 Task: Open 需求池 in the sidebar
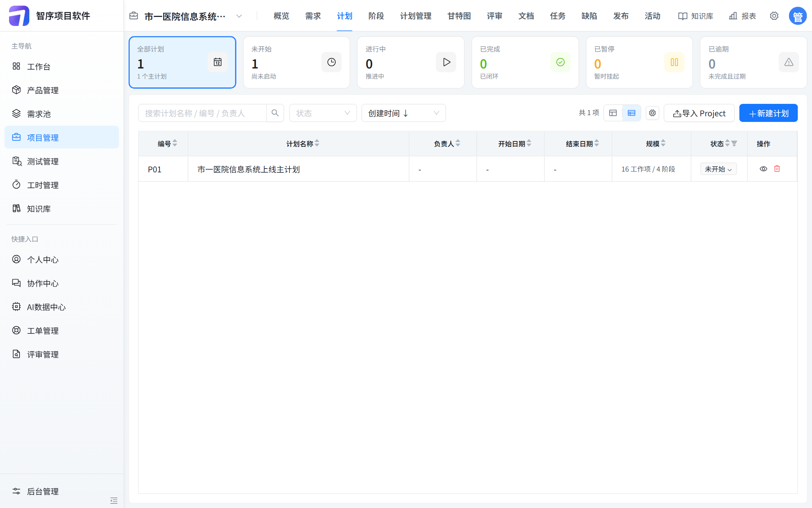[x=62, y=114]
